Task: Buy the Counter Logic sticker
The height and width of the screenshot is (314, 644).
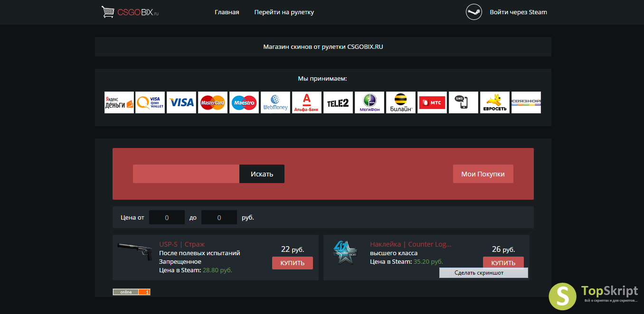Action: (503, 263)
